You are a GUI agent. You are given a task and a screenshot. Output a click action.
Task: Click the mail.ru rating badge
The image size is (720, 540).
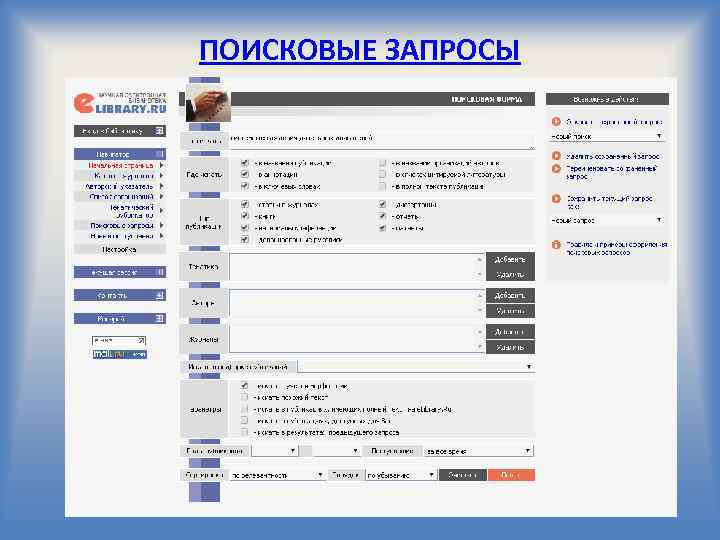coord(119,354)
